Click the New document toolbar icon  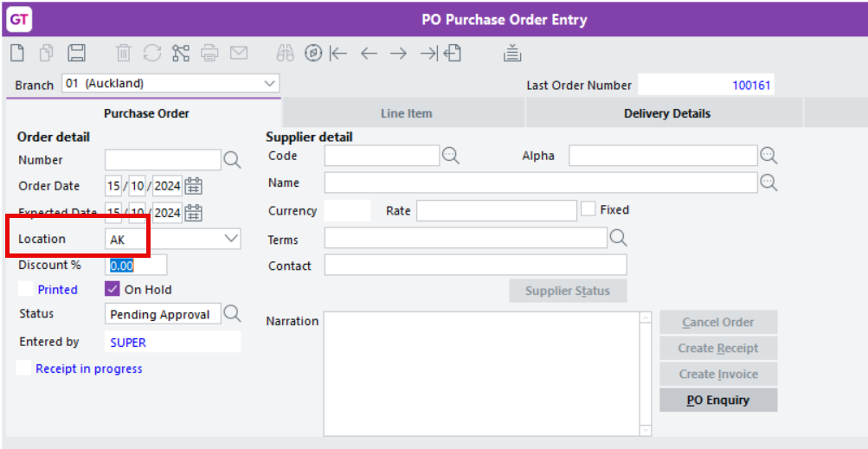[17, 53]
